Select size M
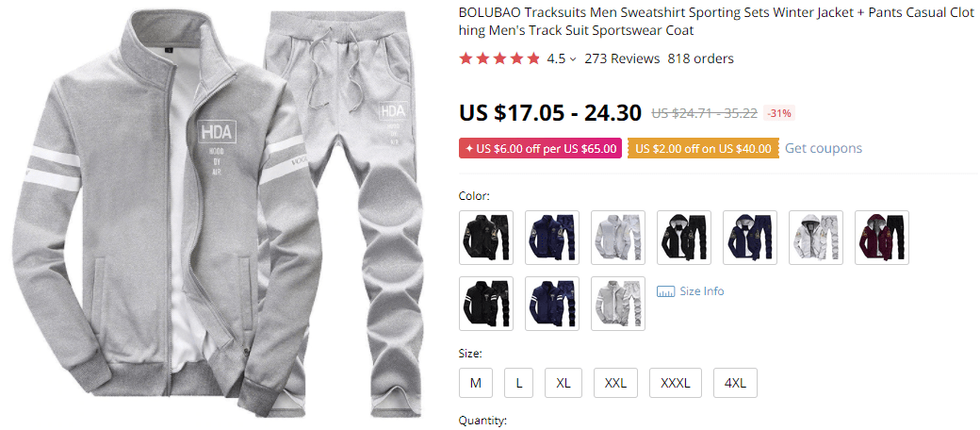The image size is (980, 430). tap(476, 383)
